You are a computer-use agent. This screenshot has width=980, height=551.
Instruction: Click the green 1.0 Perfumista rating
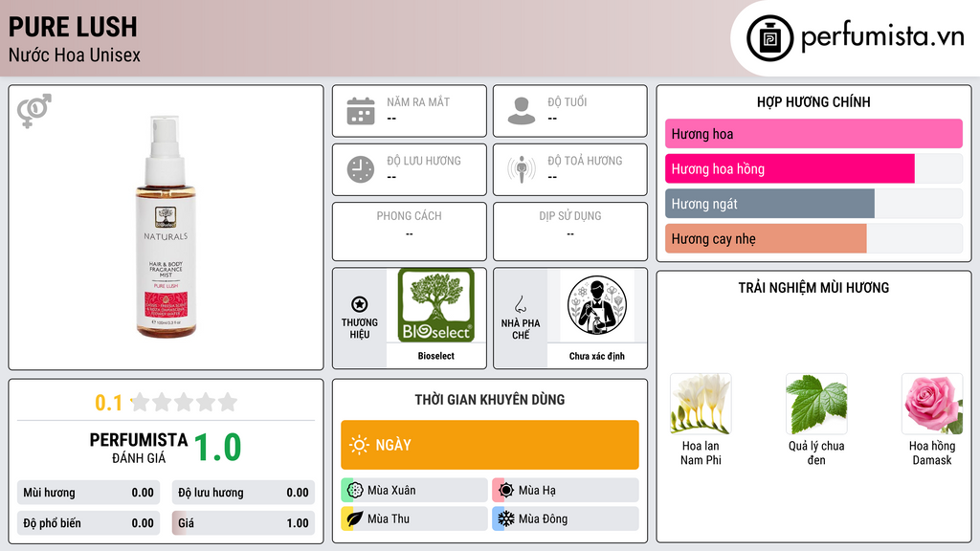[x=217, y=448]
